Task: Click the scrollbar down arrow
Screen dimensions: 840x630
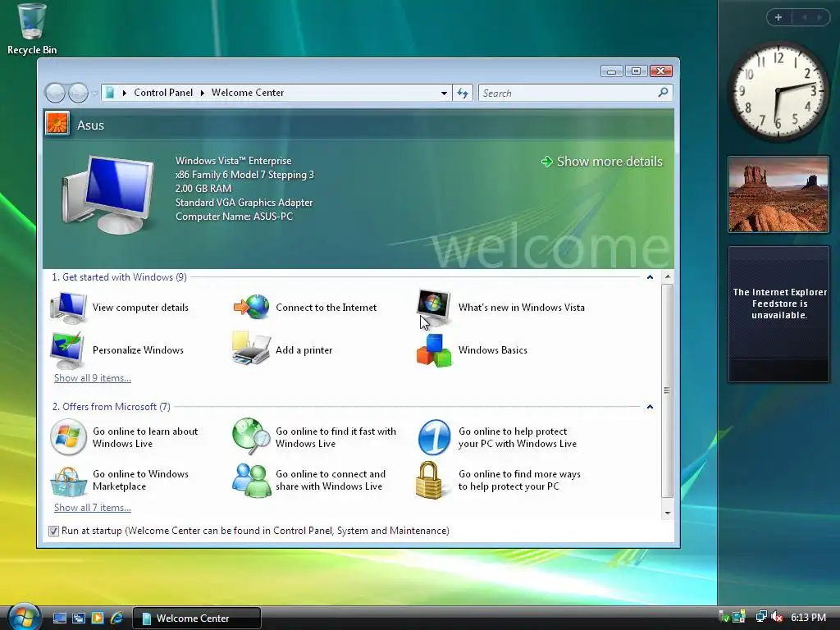Action: click(x=668, y=514)
